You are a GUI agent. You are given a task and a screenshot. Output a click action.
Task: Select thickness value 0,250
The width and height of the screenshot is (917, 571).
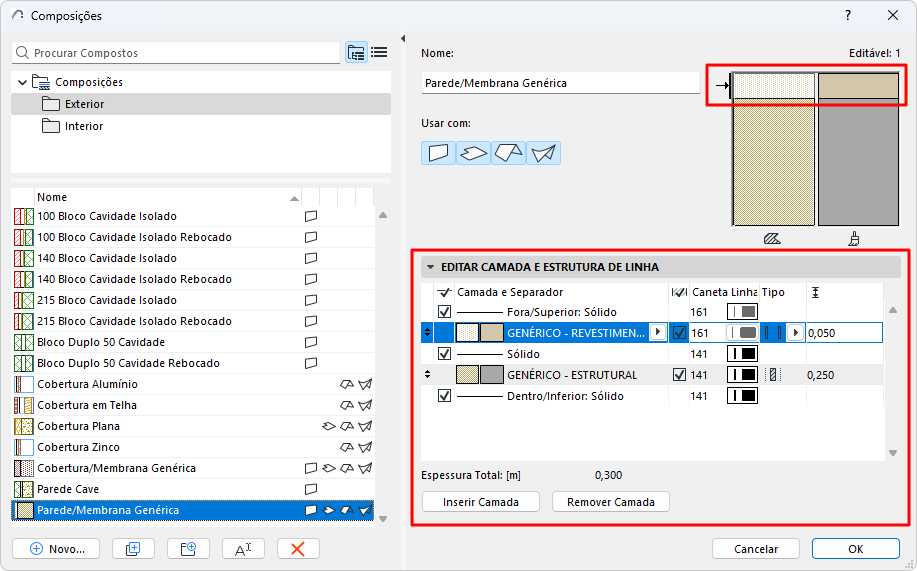(x=821, y=375)
